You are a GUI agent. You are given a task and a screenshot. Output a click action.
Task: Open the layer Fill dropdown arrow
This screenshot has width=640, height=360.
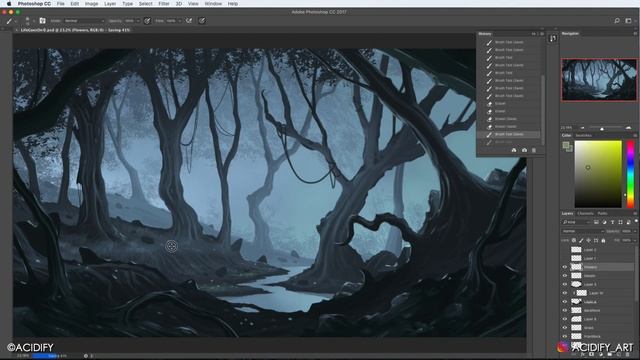634,240
